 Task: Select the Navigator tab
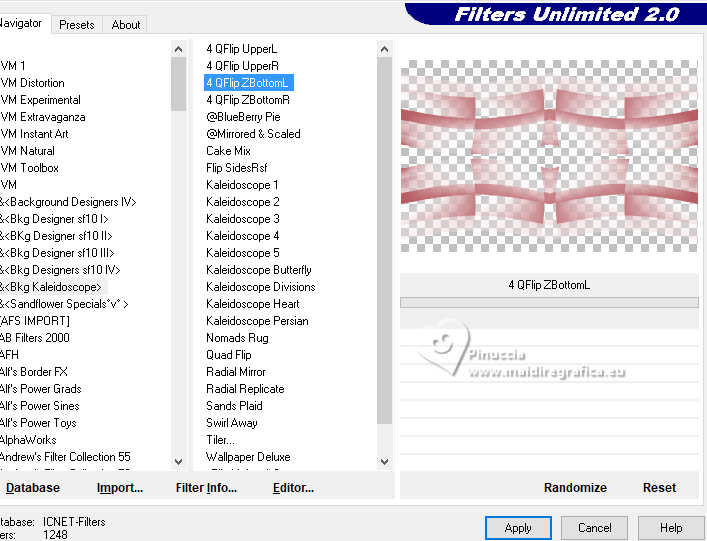21,23
